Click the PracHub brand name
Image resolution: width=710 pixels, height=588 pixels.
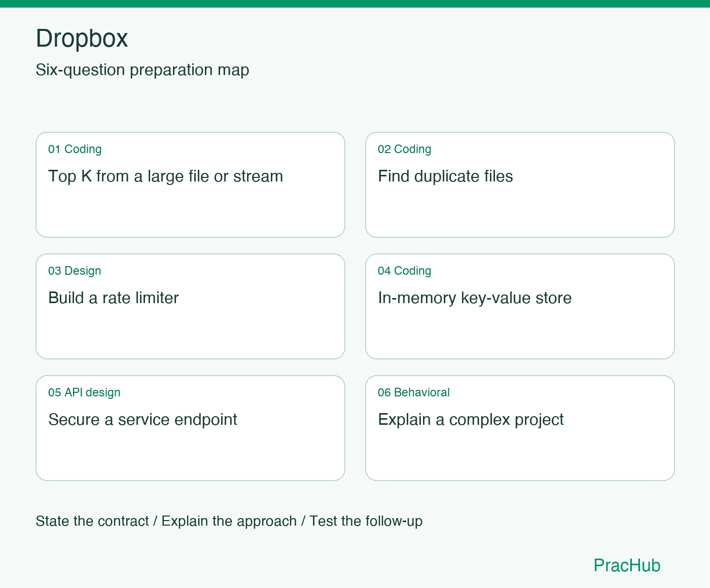click(627, 565)
